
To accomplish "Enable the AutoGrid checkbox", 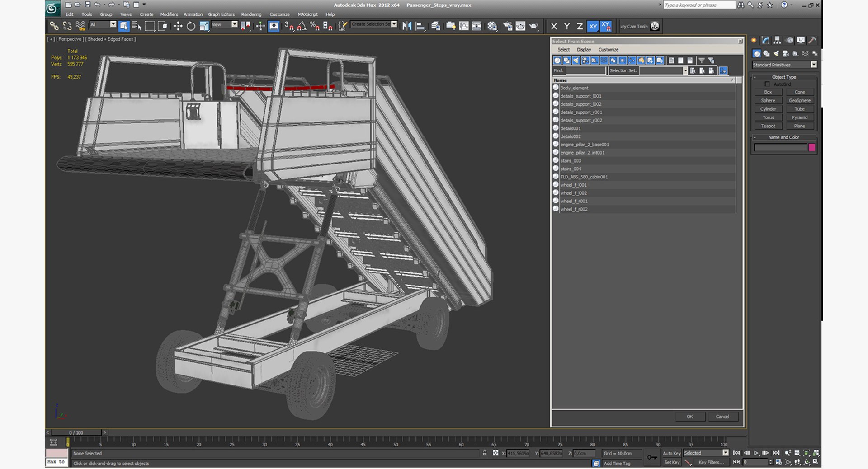I will point(767,84).
